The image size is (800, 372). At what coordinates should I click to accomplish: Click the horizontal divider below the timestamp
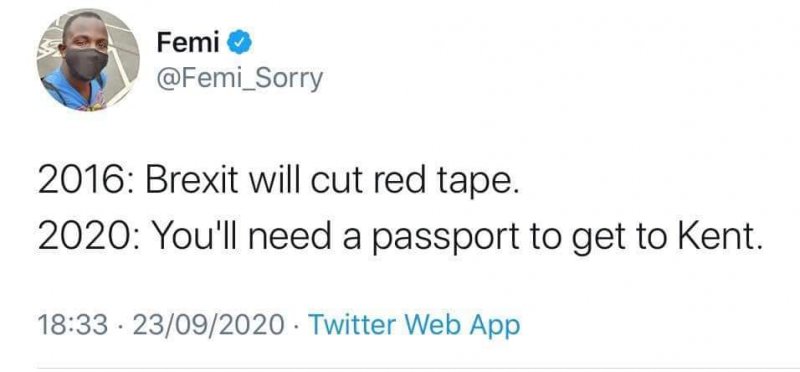418,367
